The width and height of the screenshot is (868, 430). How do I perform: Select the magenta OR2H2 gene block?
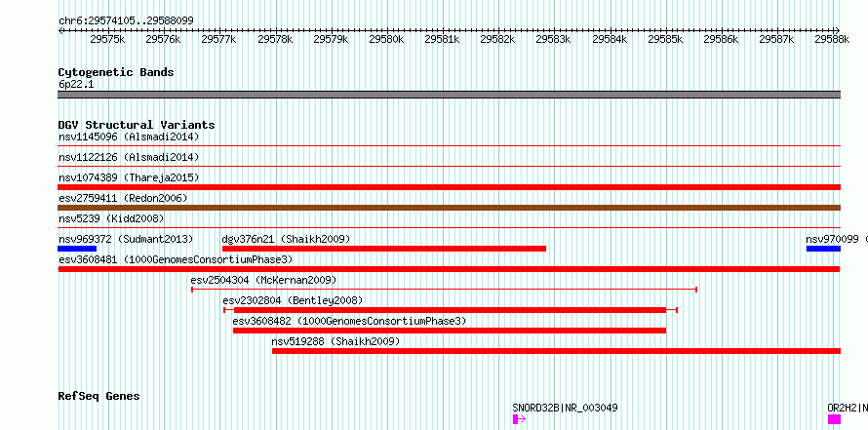pyautogui.click(x=834, y=419)
